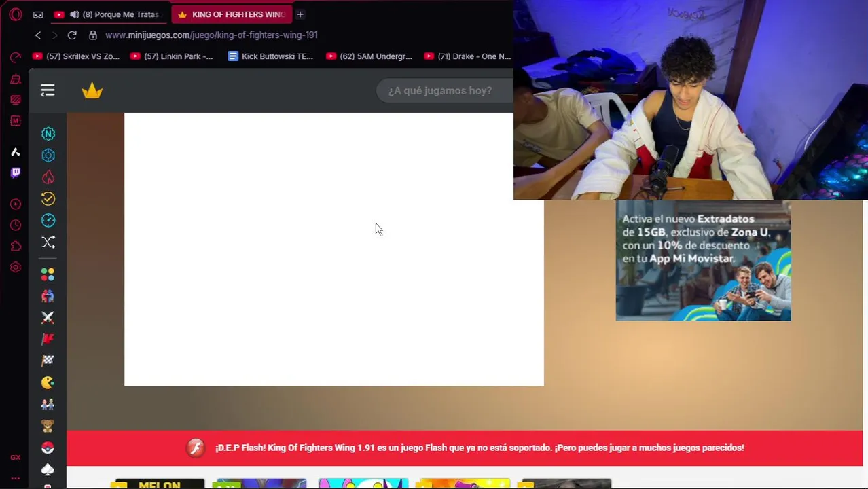868x489 pixels.
Task: Open the new games N badge icon
Action: 48,134
